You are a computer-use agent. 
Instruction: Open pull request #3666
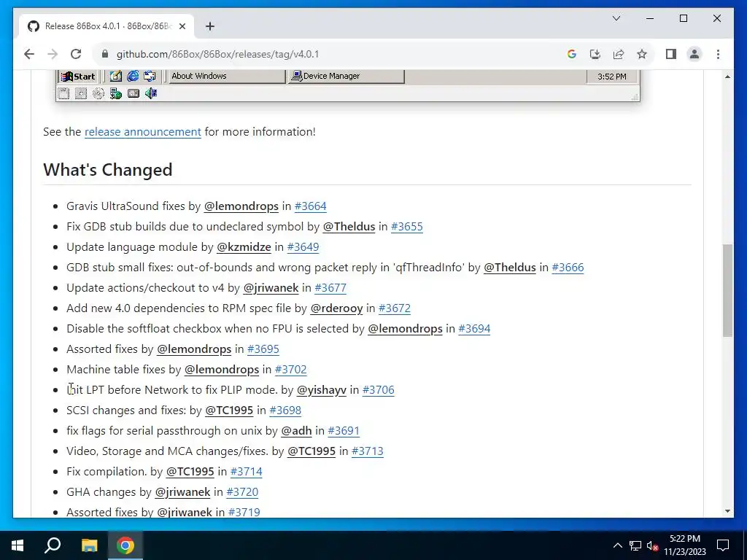[568, 268]
